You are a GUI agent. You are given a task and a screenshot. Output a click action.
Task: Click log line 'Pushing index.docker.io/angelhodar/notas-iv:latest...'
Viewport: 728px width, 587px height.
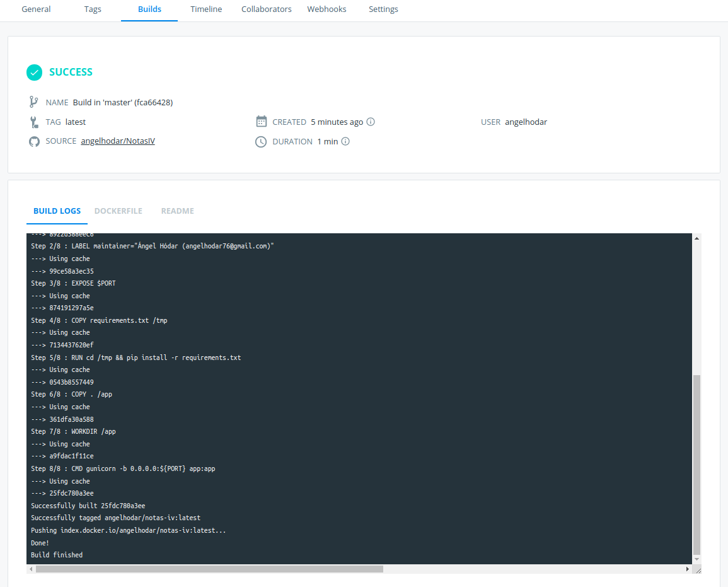[x=128, y=530]
